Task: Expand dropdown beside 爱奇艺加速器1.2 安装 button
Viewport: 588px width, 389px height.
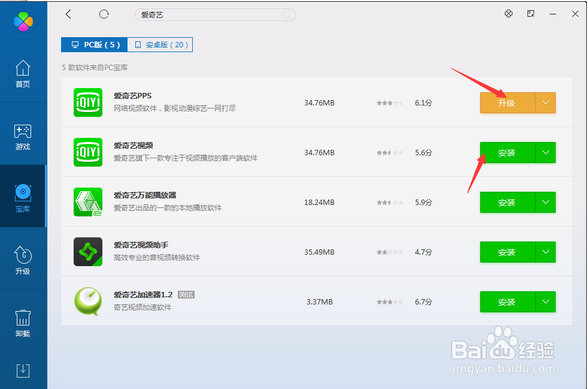Action: pyautogui.click(x=545, y=302)
